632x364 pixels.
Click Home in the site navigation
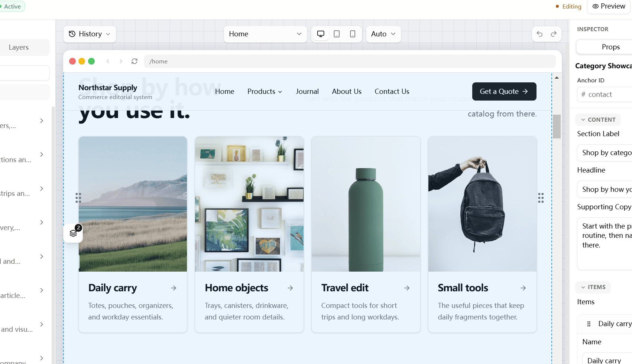(x=225, y=91)
